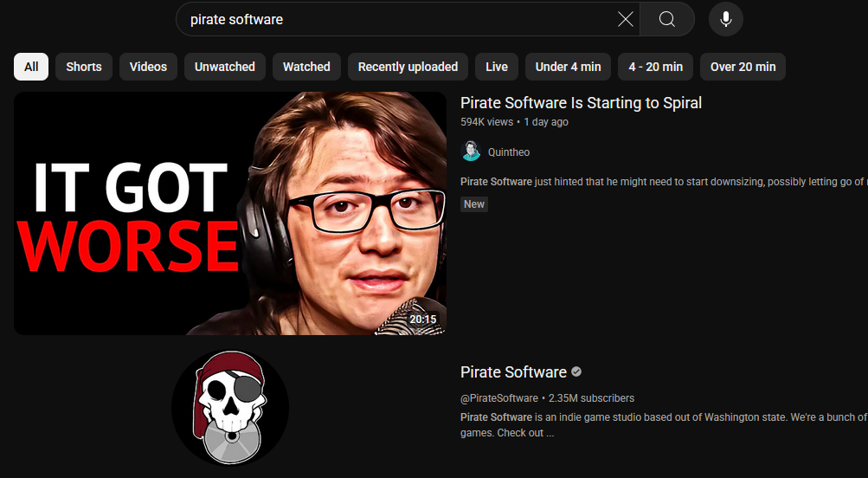Open the Pirate Software skull channel avatar

point(229,408)
